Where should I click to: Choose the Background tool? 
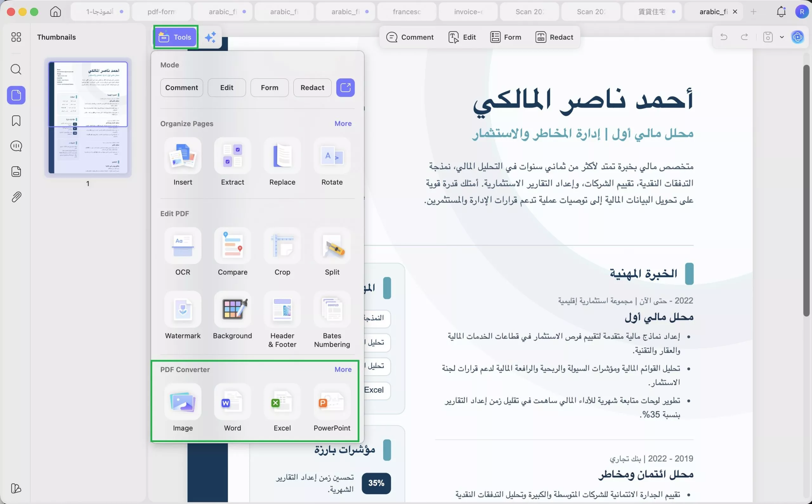[x=232, y=315]
